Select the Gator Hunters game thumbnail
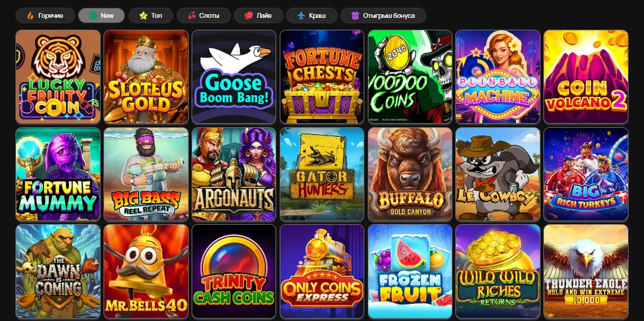644x321 pixels. (321, 174)
